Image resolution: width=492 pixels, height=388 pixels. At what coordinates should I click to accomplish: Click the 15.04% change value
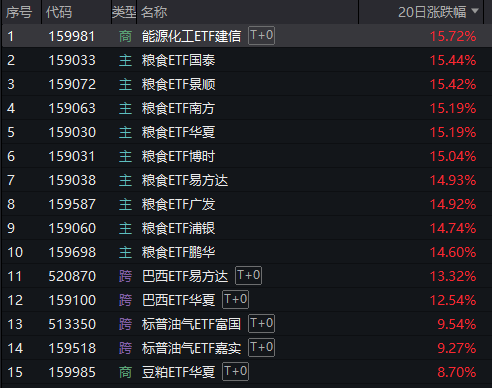(453, 156)
